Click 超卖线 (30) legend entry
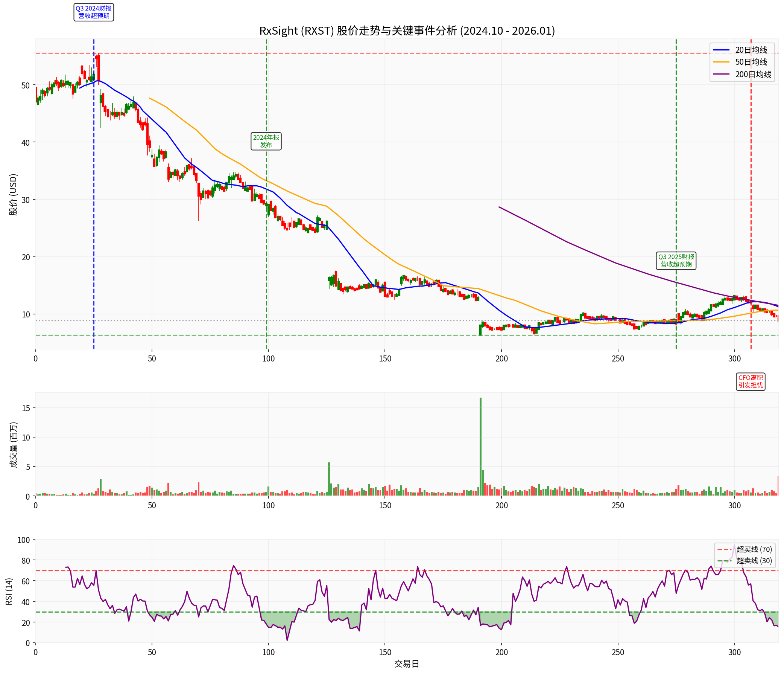Image resolution: width=784 pixels, height=674 pixels. point(754,560)
